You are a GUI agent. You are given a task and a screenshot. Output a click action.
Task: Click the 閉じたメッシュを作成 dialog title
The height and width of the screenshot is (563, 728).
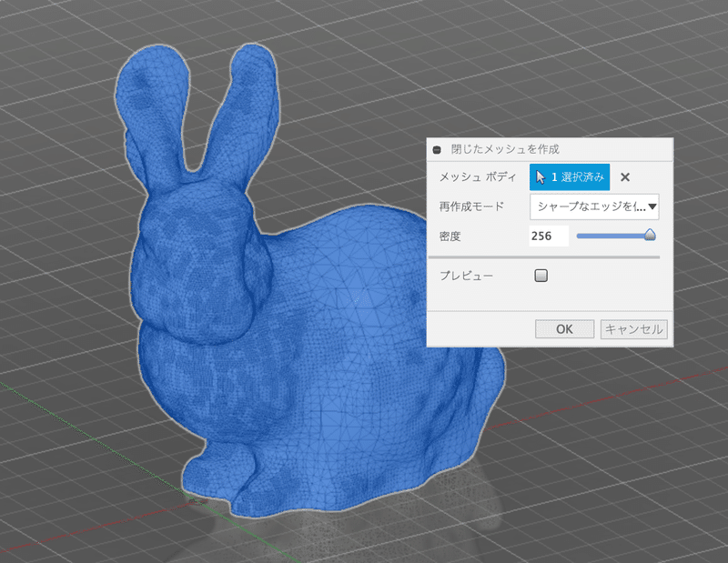pyautogui.click(x=505, y=149)
